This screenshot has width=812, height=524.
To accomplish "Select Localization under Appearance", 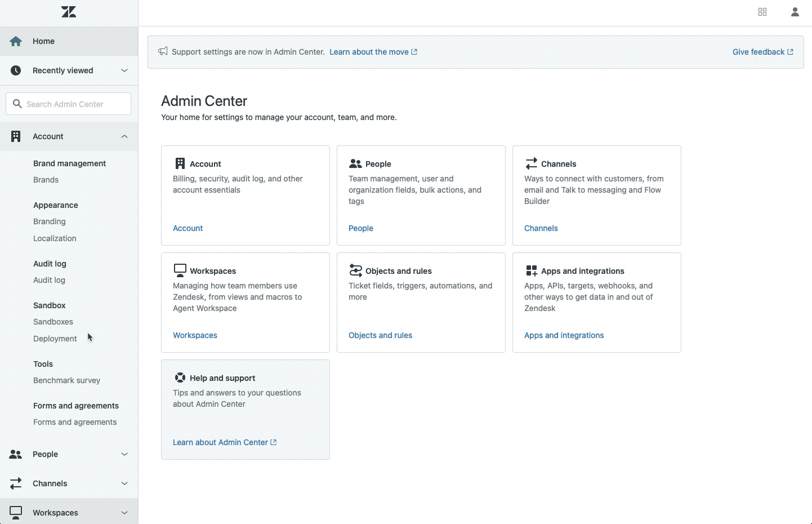I will click(55, 238).
